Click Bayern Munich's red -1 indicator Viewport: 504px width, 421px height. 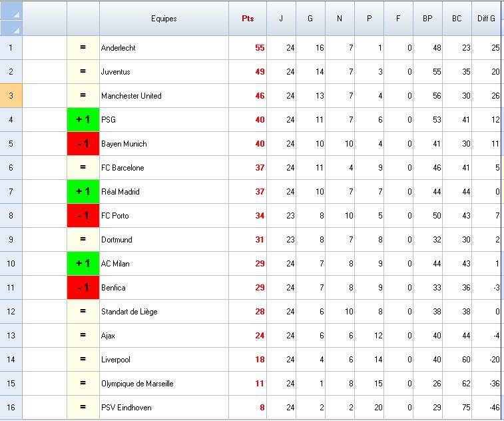(83, 144)
